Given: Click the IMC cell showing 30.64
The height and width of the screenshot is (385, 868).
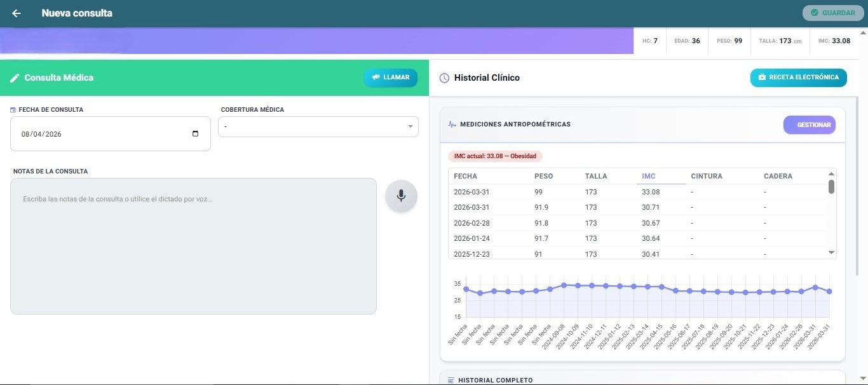Looking at the screenshot, I should click(x=651, y=238).
